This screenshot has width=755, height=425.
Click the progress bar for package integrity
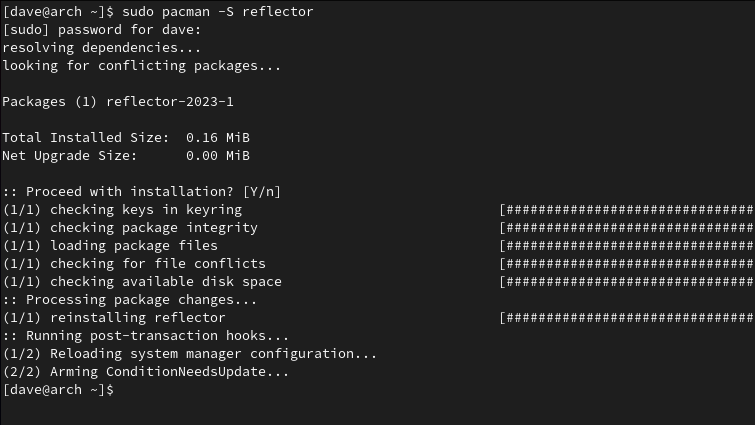(x=627, y=227)
